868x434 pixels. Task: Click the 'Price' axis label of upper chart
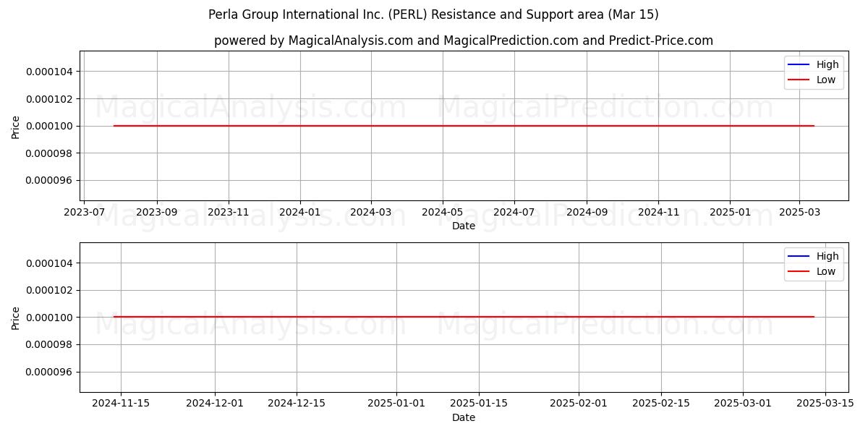16,126
